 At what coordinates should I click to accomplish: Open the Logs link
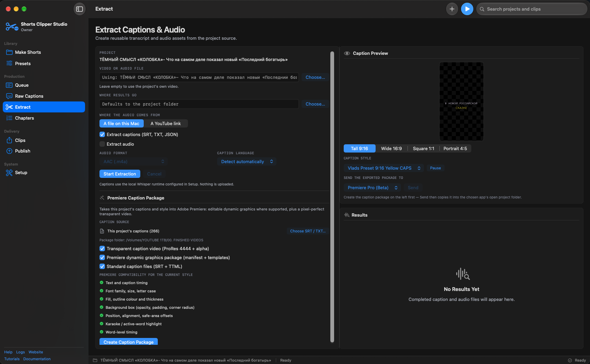[21, 352]
